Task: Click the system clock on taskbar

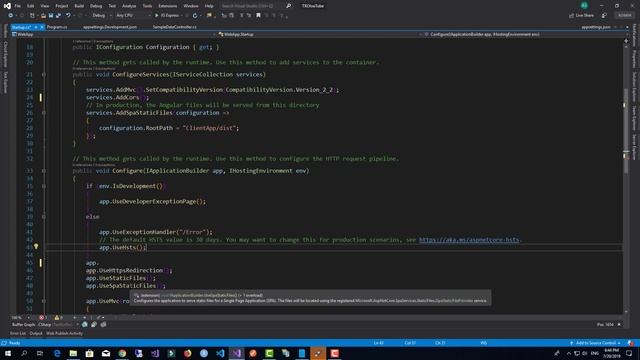Action: point(611,353)
